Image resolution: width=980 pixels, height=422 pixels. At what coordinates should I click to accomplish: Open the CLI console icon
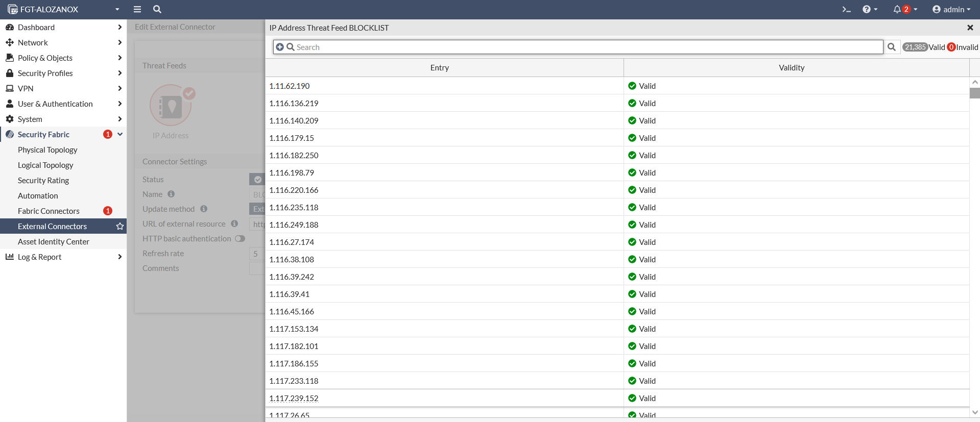click(x=846, y=9)
